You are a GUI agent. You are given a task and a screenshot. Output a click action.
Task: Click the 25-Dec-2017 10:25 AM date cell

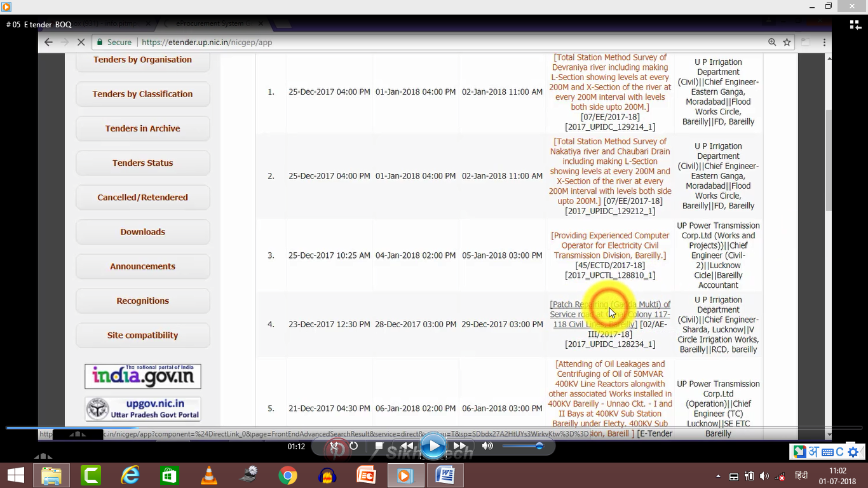[329, 255]
